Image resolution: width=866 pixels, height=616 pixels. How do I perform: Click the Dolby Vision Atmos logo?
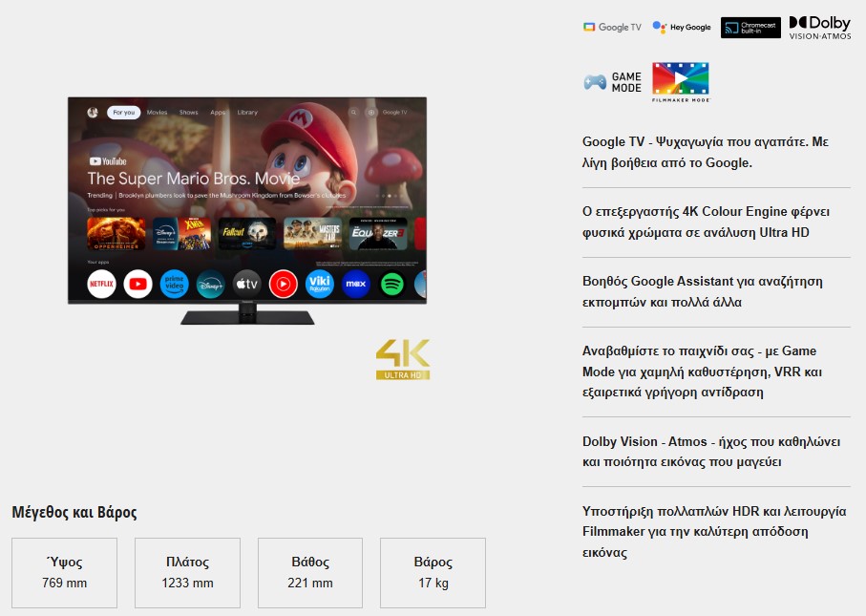tap(819, 27)
